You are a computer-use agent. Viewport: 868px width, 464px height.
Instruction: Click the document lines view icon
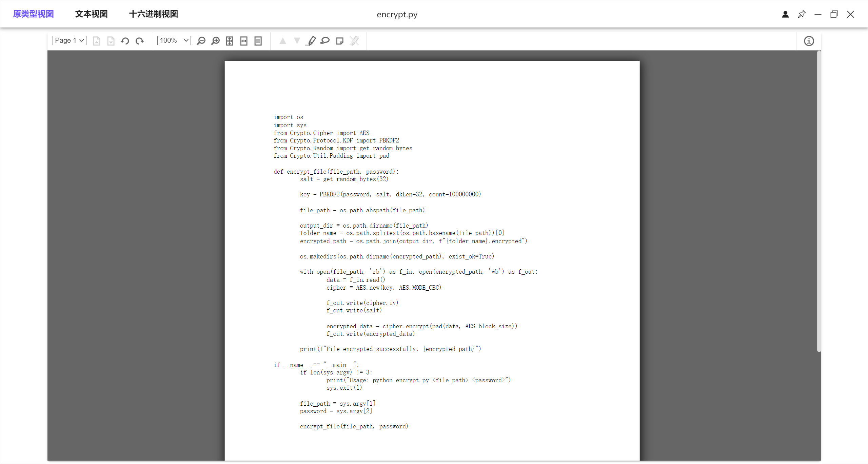point(258,41)
